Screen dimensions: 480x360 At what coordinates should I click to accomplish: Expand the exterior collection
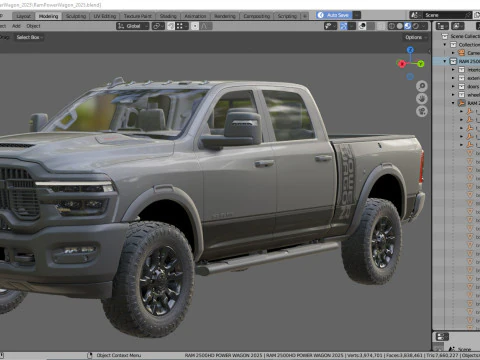(x=453, y=78)
